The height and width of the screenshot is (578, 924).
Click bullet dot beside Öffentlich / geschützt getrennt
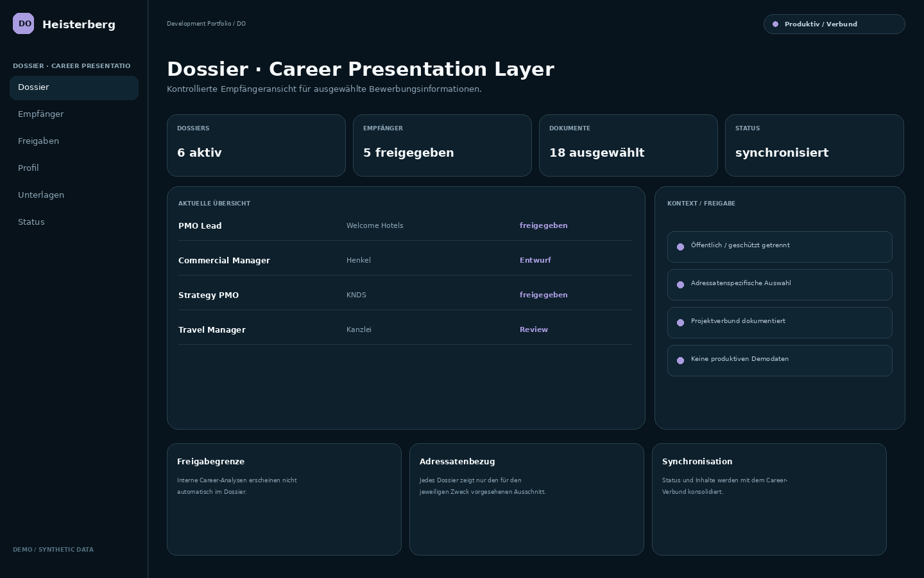click(681, 247)
